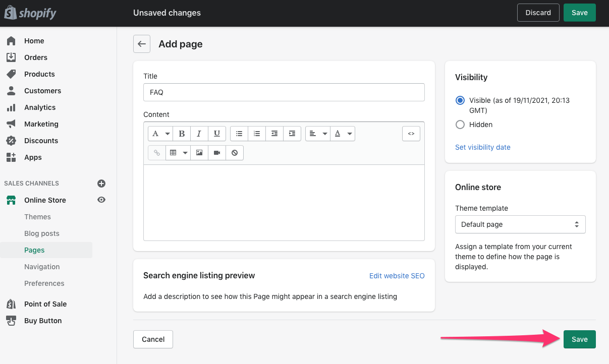Image resolution: width=609 pixels, height=364 pixels.
Task: Insert an image into the page content
Action: pyautogui.click(x=199, y=152)
